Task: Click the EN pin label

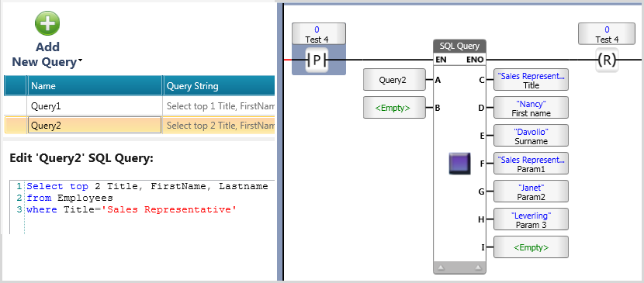Action: click(441, 60)
